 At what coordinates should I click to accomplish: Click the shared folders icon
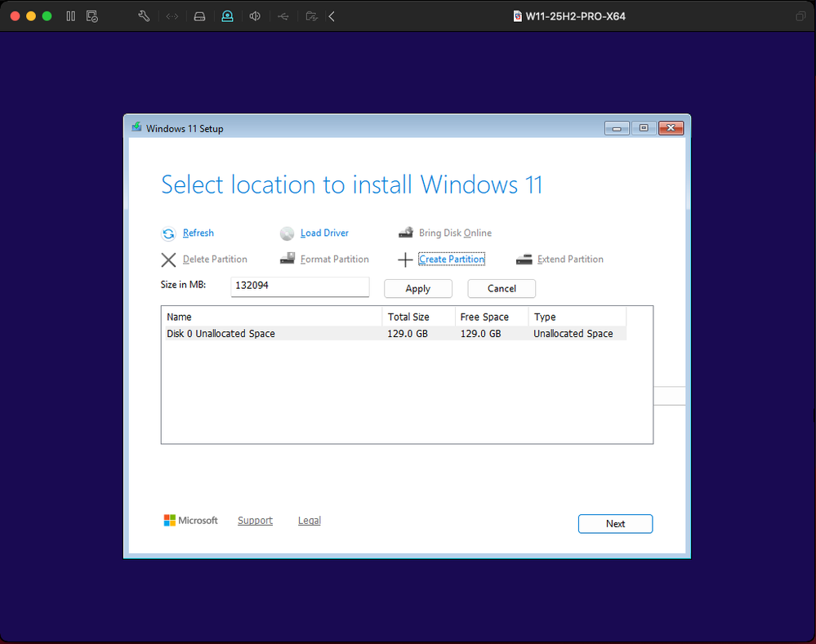311,16
